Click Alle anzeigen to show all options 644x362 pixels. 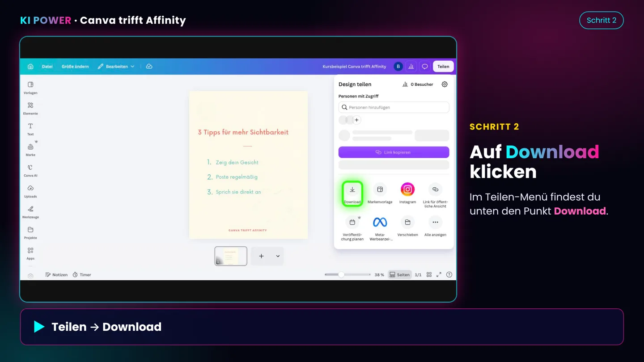click(x=435, y=226)
